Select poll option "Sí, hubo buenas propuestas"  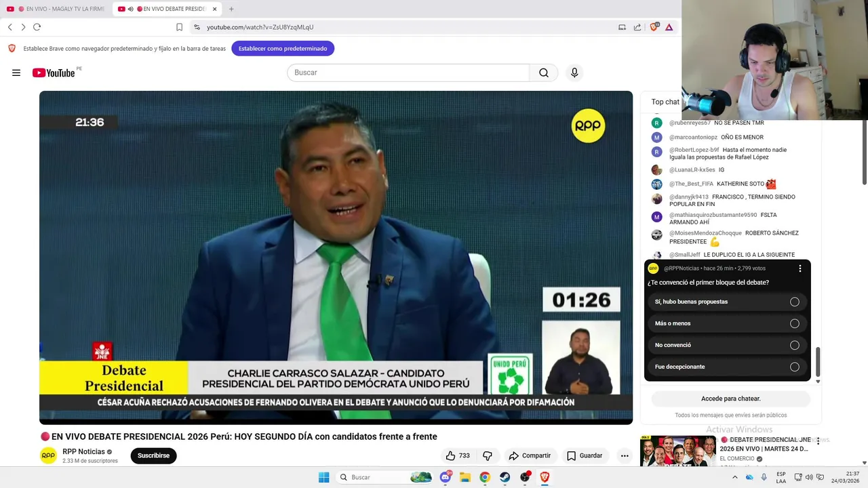[727, 302]
